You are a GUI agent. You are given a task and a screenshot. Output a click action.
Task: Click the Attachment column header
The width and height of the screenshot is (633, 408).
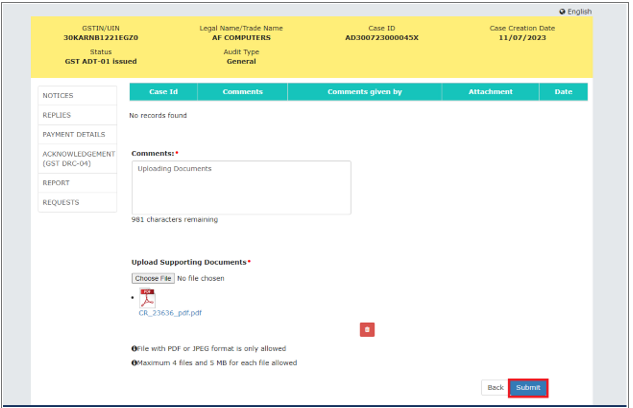[x=490, y=92]
